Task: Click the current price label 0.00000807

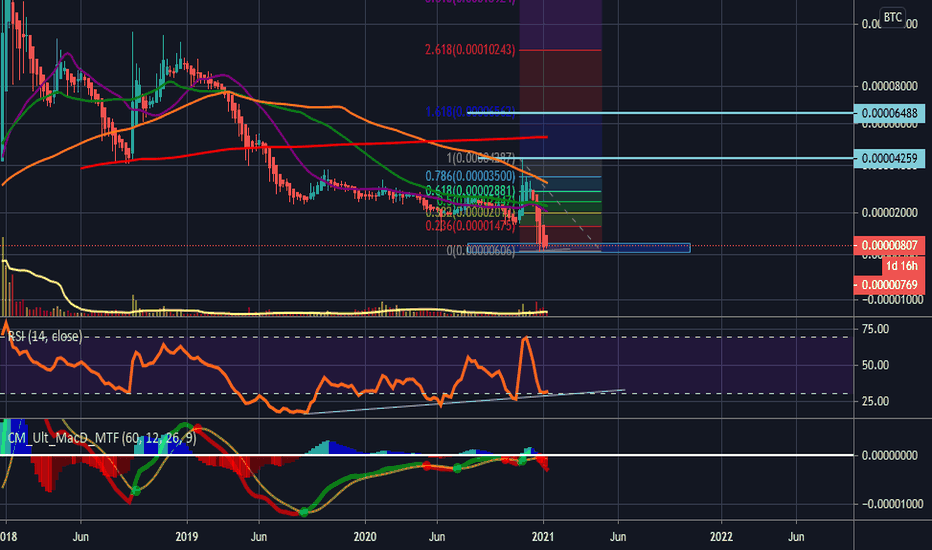Action: (889, 245)
